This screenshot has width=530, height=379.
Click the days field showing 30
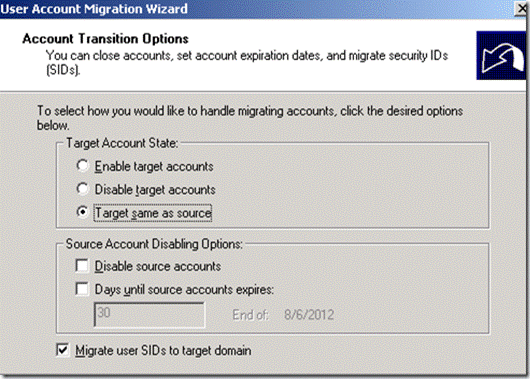tap(149, 315)
